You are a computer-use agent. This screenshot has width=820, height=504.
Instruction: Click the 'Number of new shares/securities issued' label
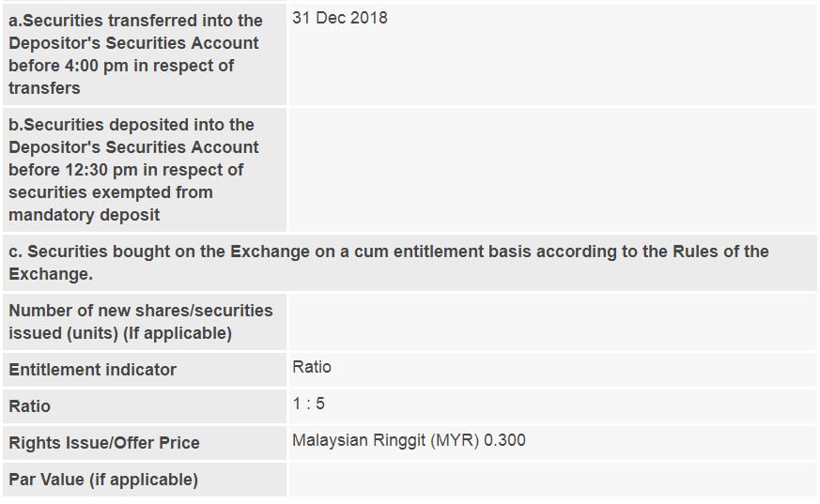(141, 322)
